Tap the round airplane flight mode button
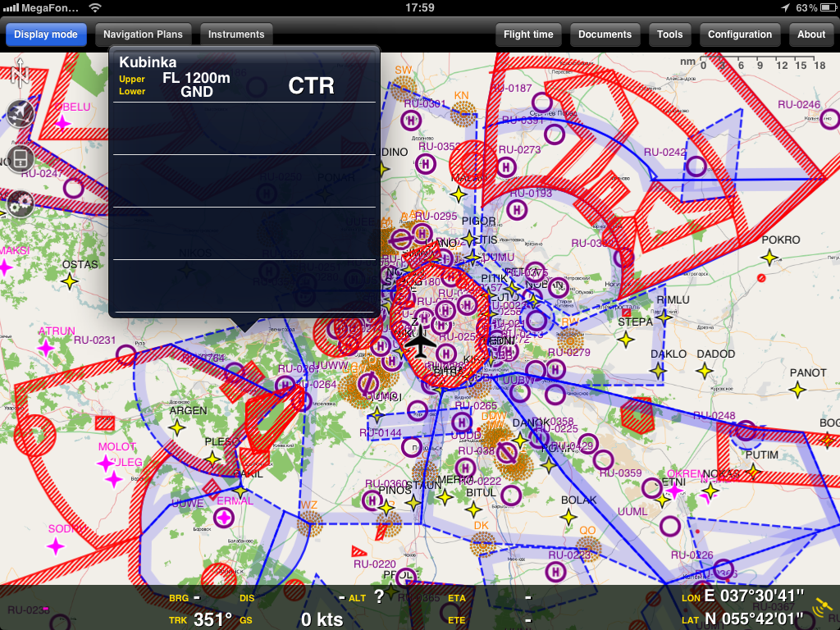 (x=21, y=113)
